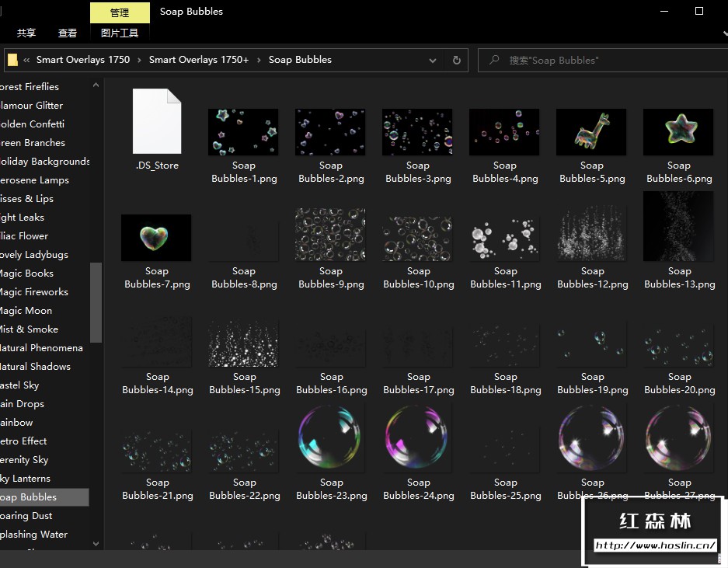The height and width of the screenshot is (568, 728).
Task: Open the 共享 ribbon tab
Action: click(x=26, y=33)
